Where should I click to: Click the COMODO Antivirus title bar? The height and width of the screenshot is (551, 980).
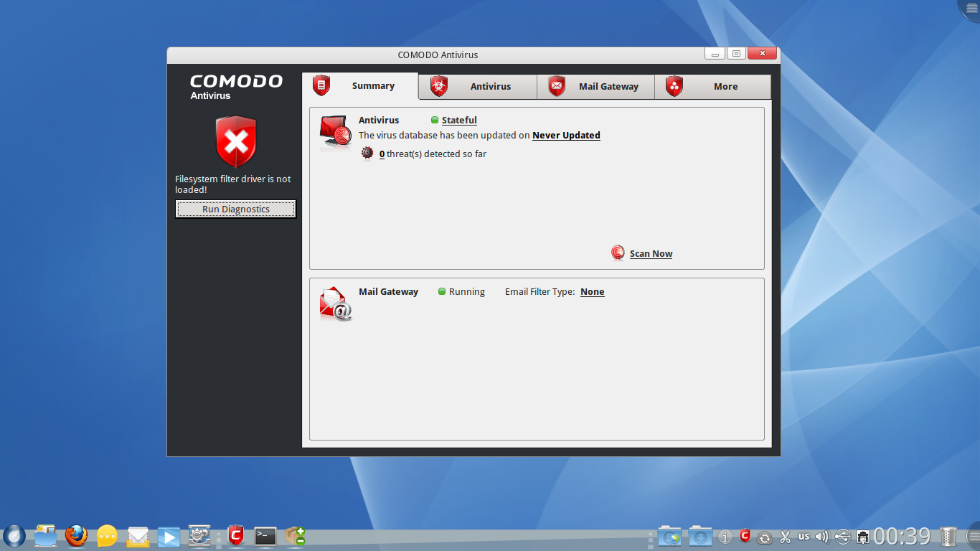click(438, 55)
